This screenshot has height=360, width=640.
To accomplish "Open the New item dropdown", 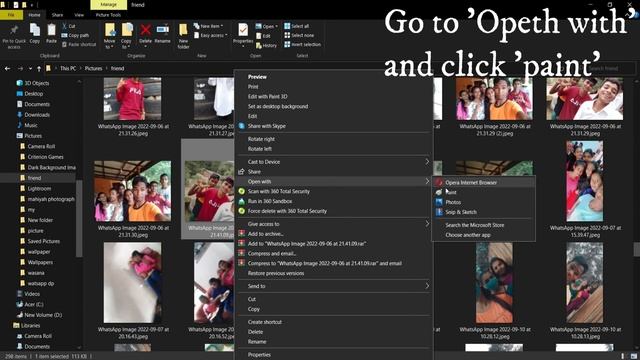I will (209, 26).
